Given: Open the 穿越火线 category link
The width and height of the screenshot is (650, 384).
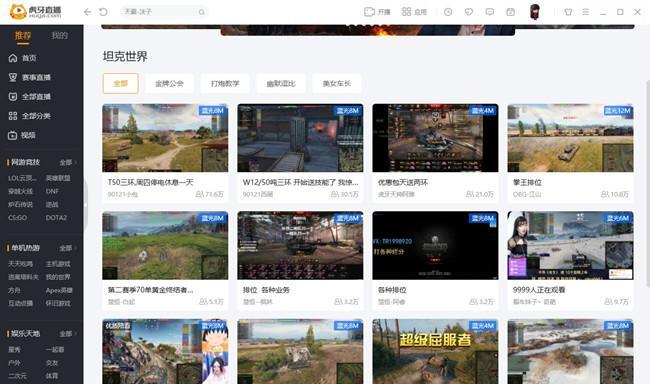Looking at the screenshot, I should coord(20,191).
